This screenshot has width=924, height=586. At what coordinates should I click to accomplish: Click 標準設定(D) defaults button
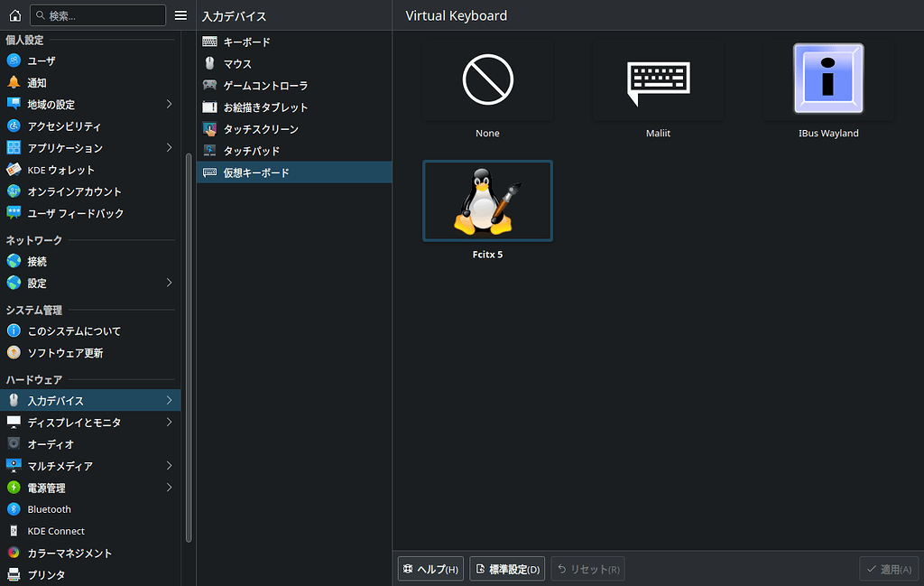(507, 569)
